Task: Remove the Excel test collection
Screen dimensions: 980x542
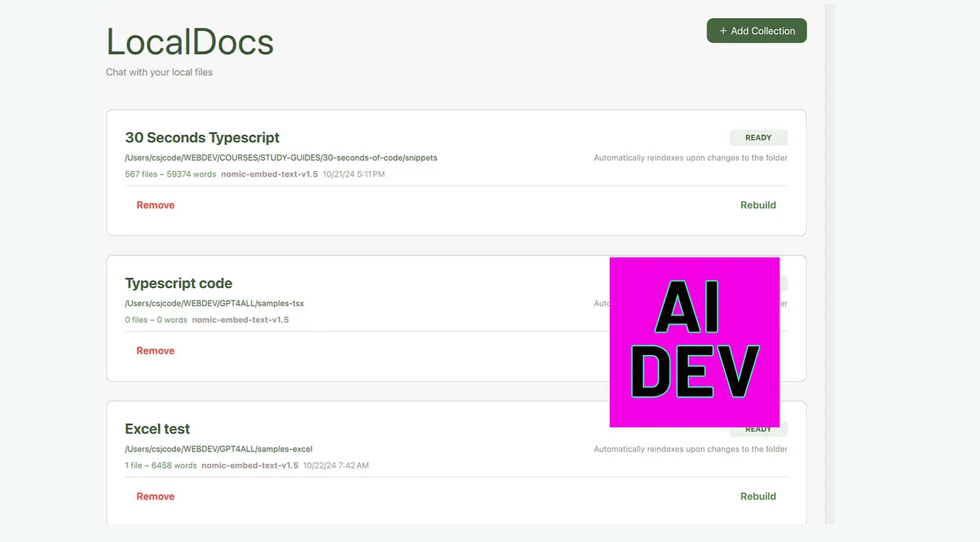Action: (155, 496)
